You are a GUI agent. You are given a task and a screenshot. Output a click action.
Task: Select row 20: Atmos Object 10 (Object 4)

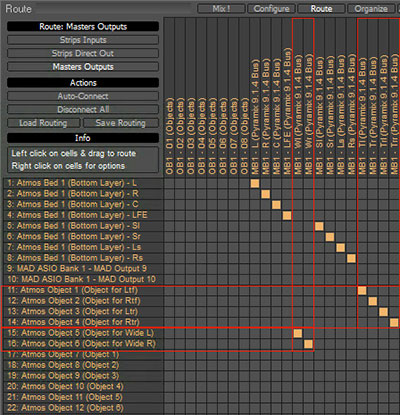click(x=84, y=386)
